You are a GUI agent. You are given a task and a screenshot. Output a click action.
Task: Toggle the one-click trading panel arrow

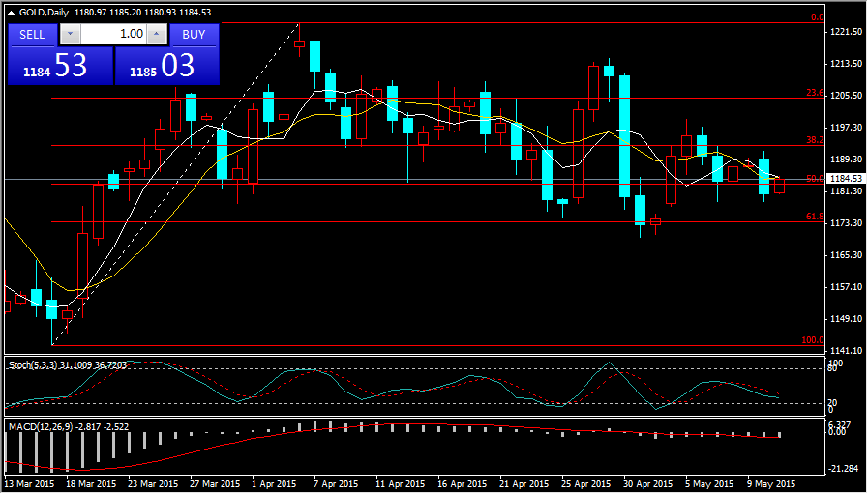click(x=12, y=12)
